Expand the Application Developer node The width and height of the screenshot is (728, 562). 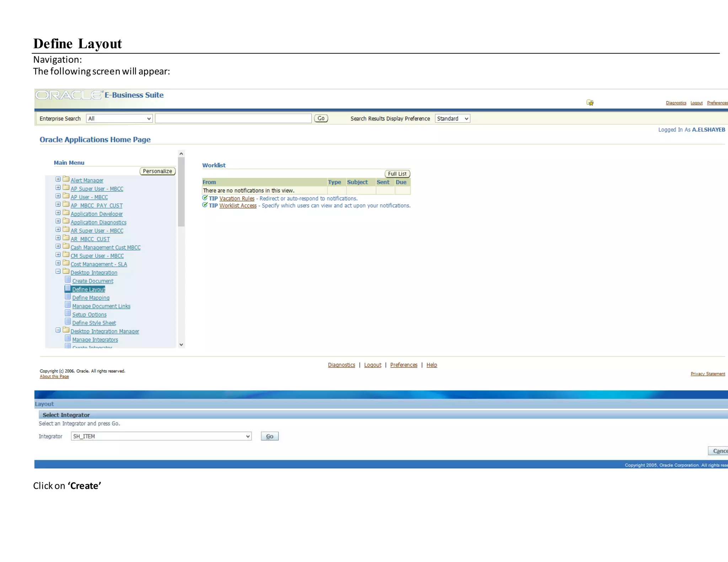(x=58, y=213)
